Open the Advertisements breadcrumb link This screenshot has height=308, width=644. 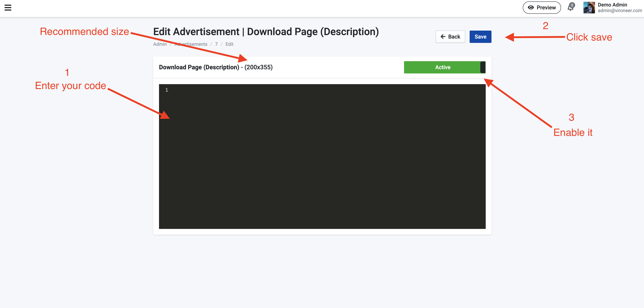(198, 44)
